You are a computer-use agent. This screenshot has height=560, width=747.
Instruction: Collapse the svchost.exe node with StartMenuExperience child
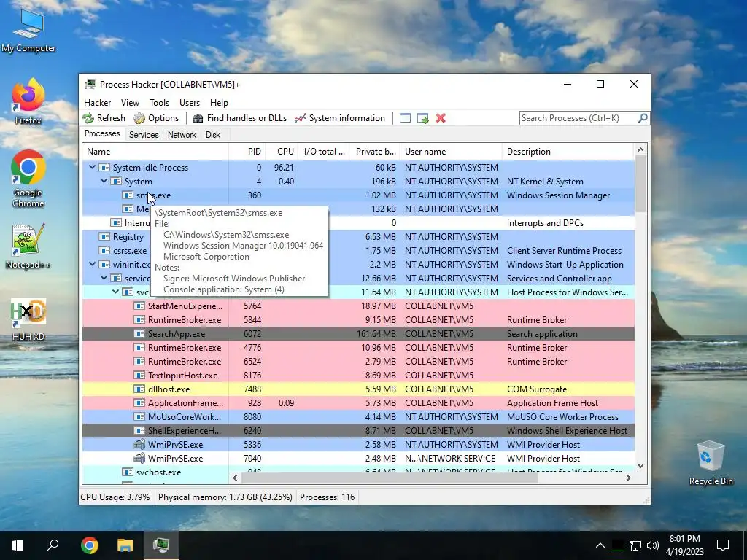(x=116, y=292)
